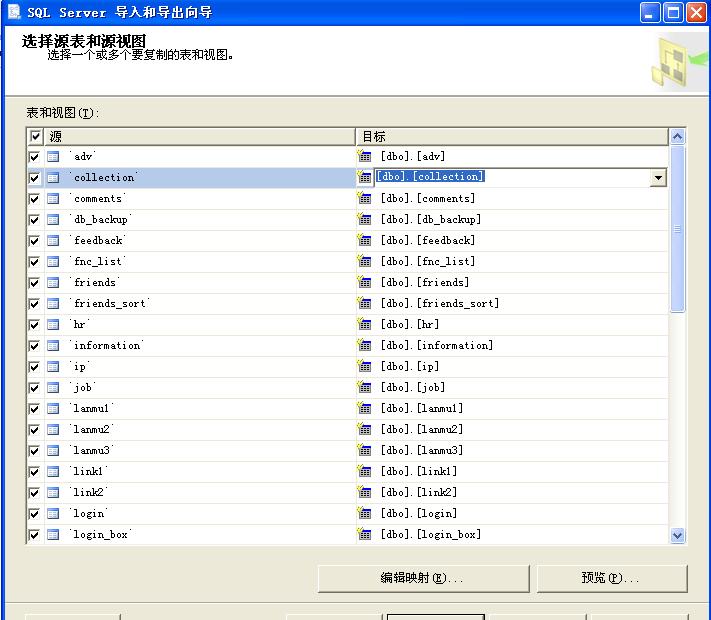
Task: Click the source table icon for link1
Action: (53, 472)
